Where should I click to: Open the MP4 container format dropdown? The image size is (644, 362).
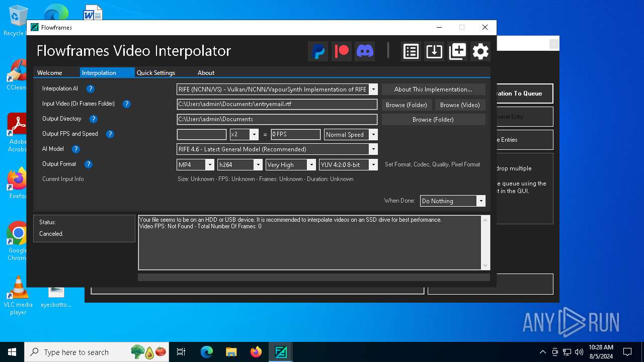(x=210, y=165)
